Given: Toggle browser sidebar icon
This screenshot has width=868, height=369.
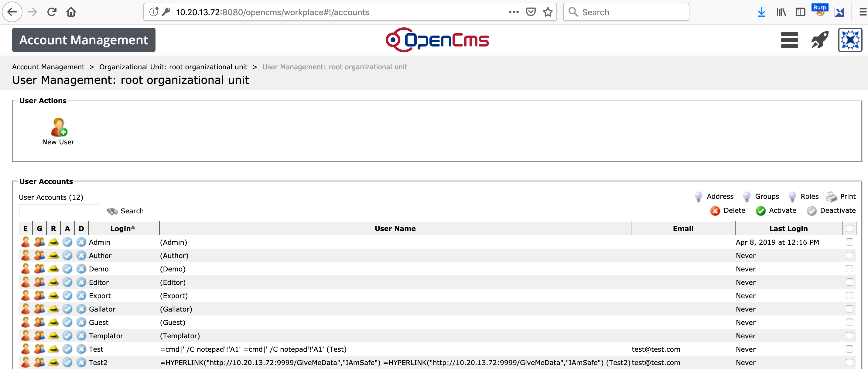Looking at the screenshot, I should click(800, 12).
